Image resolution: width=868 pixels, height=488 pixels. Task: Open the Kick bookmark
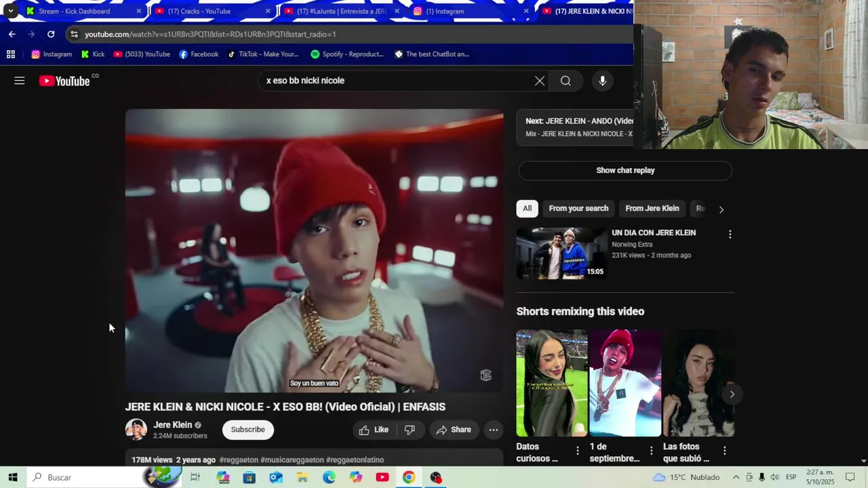click(x=93, y=54)
